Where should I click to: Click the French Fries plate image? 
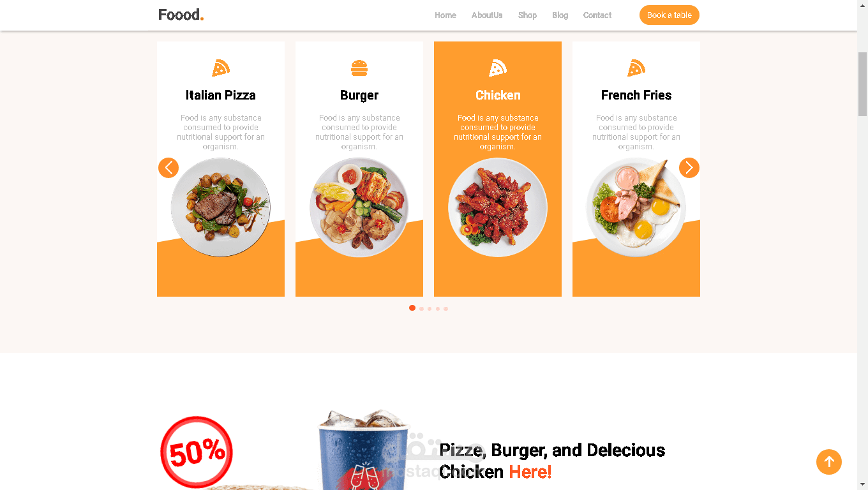coord(636,207)
